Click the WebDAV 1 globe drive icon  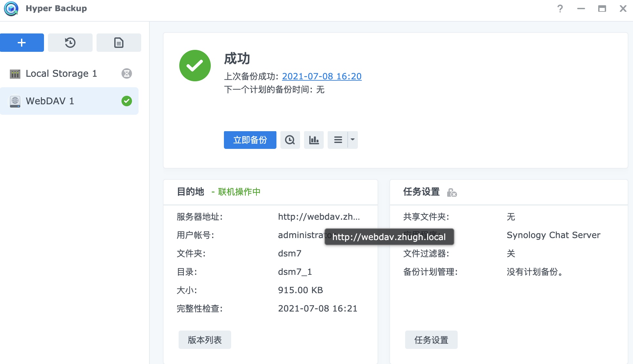click(15, 101)
